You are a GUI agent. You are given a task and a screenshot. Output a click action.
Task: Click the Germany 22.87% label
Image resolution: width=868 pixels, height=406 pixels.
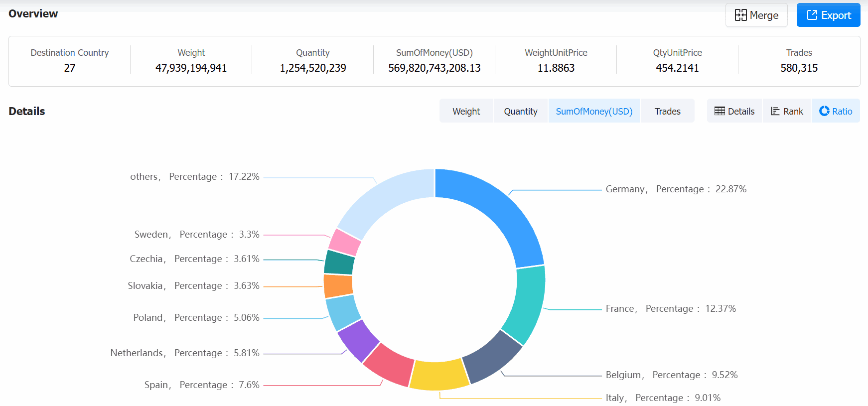676,189
